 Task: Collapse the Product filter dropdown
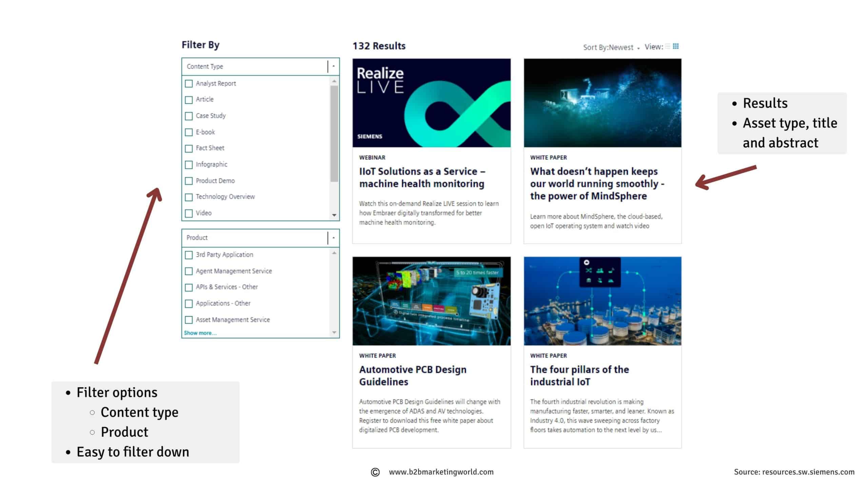tap(334, 238)
